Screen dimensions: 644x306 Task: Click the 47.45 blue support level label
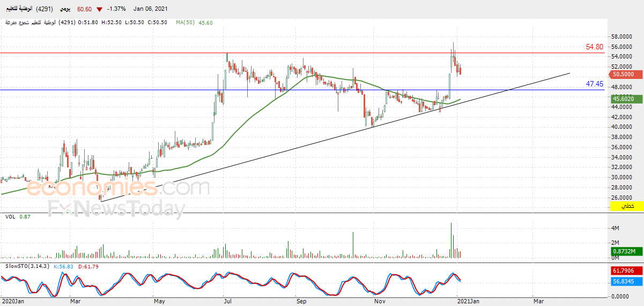click(x=595, y=84)
